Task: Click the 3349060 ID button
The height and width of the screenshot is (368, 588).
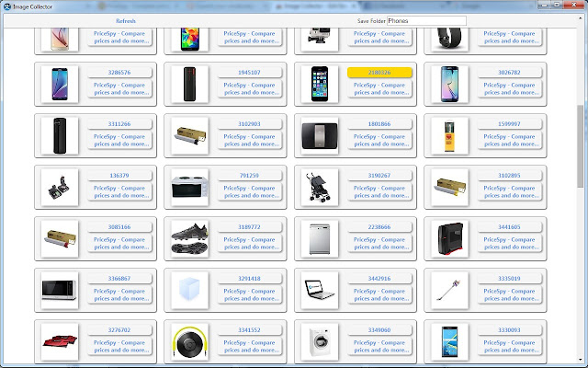Action: tap(379, 329)
